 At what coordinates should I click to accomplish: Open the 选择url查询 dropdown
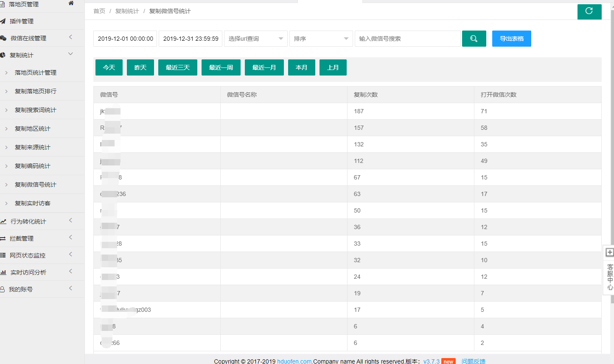pyautogui.click(x=256, y=39)
